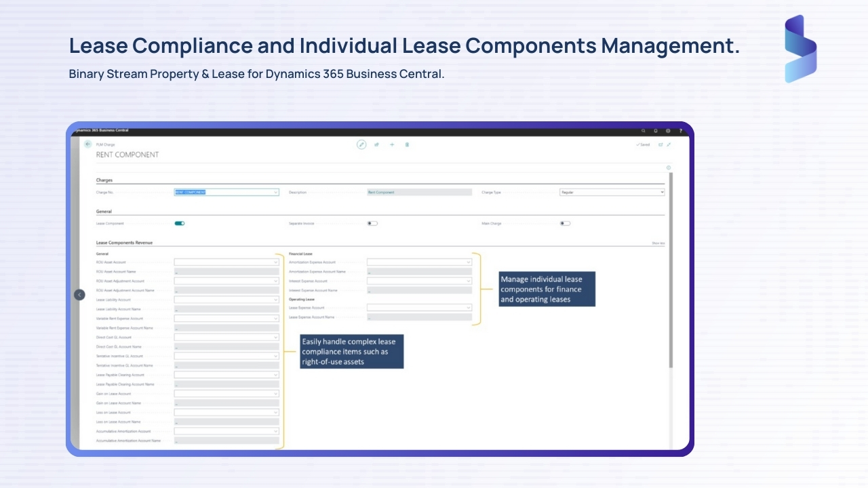This screenshot has height=488, width=868.
Task: Open notifications bell in the top bar
Action: coord(656,130)
